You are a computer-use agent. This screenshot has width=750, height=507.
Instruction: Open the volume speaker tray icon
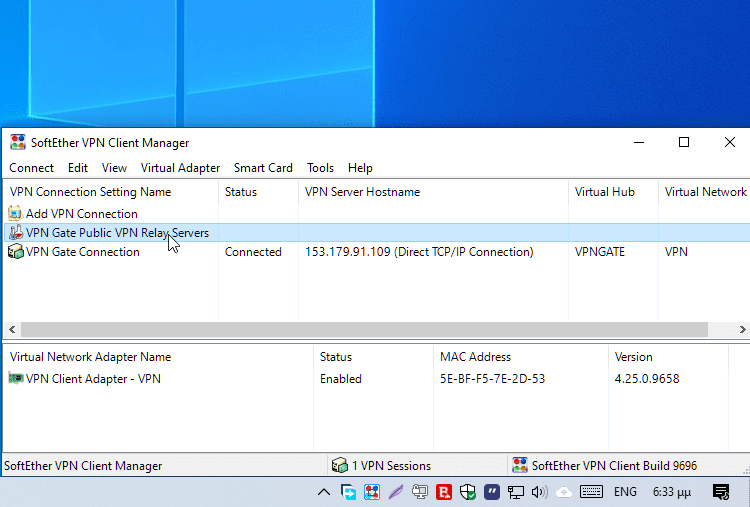coord(540,492)
